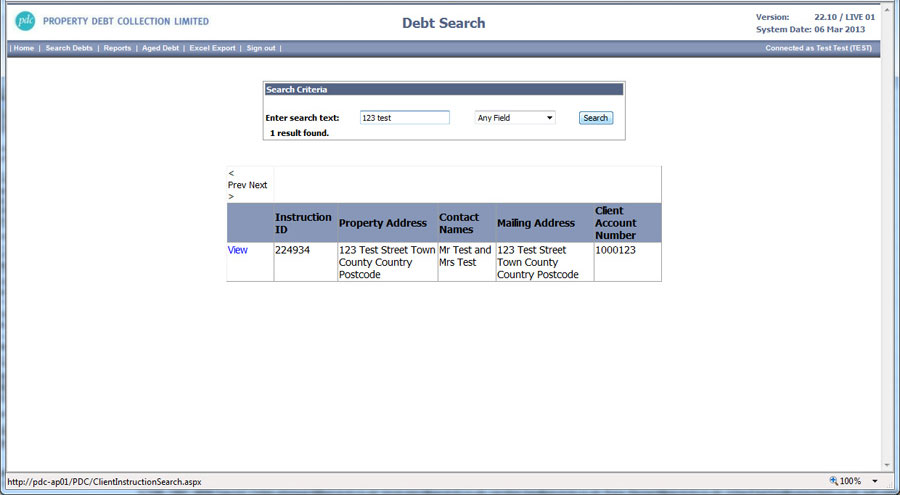This screenshot has height=495, width=900.
Task: Click the Search Criteria panel header
Action: [x=444, y=90]
